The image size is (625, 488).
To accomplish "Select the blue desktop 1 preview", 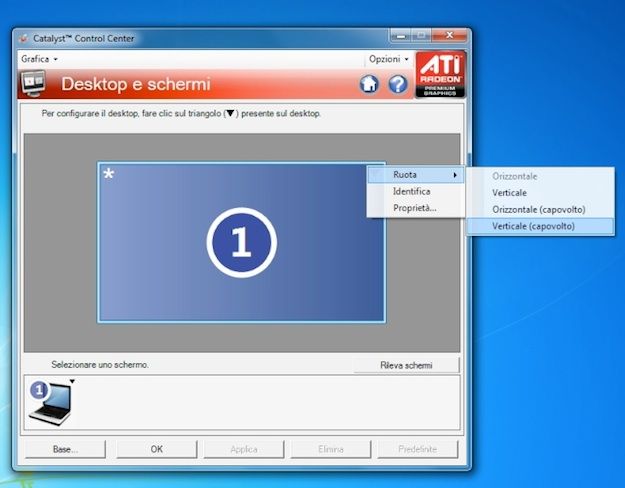I will pos(240,242).
